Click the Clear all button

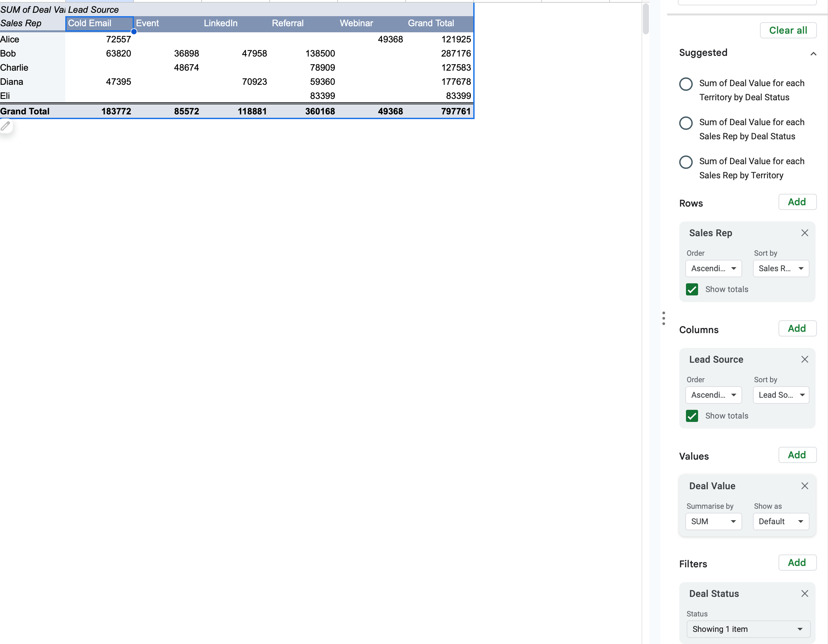788,30
